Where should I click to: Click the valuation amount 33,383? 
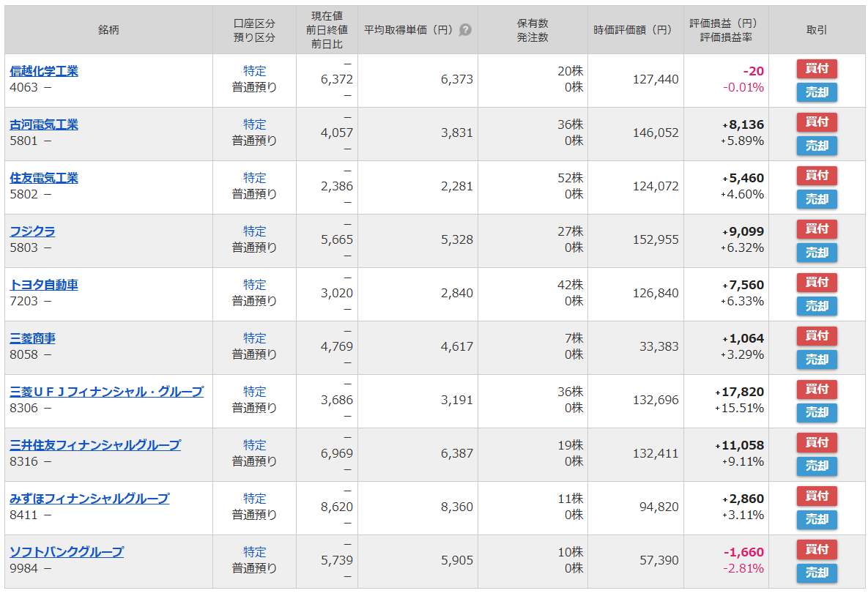coord(659,346)
